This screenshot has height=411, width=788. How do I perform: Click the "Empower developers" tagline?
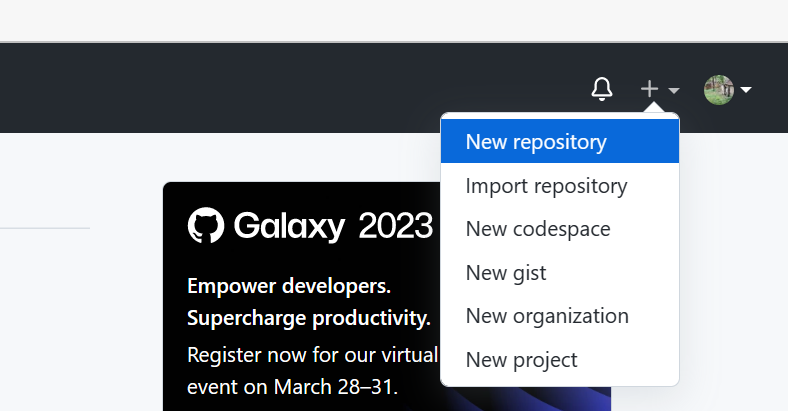click(x=289, y=286)
